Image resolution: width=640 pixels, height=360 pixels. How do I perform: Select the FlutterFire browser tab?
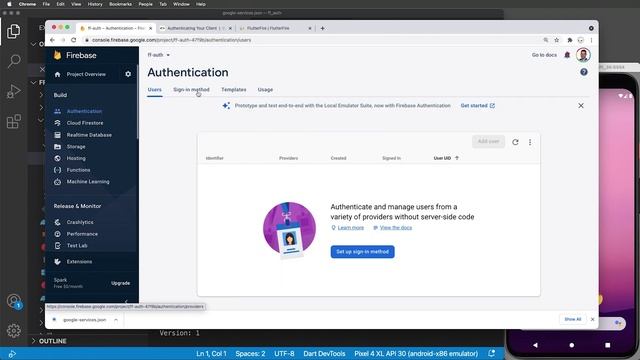[275, 28]
